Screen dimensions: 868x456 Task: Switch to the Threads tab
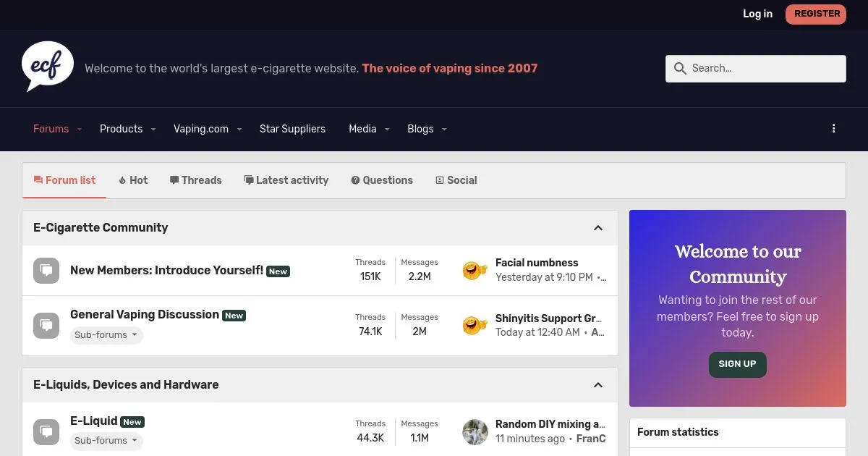pos(196,180)
